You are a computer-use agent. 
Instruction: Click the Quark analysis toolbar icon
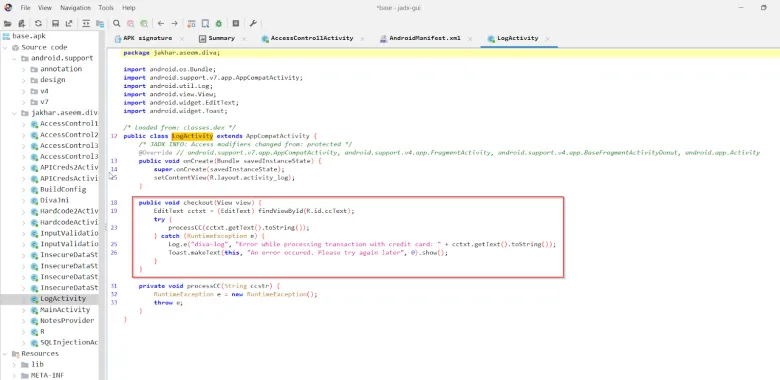click(x=205, y=23)
